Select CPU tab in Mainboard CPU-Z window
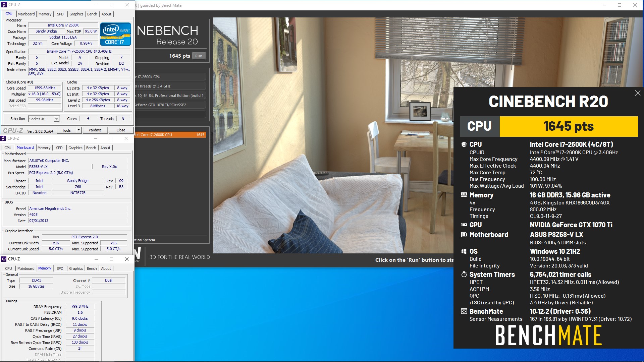This screenshot has width=644, height=362. [x=8, y=148]
